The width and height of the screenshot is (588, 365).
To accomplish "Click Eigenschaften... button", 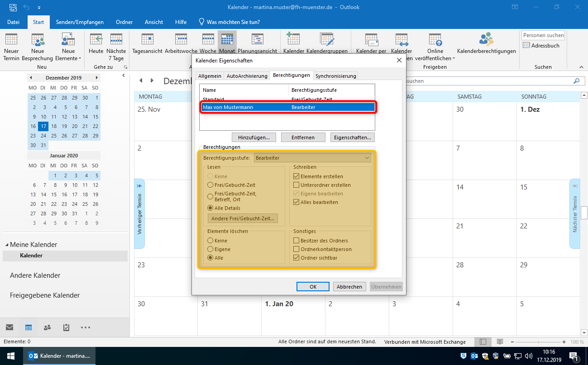I will (x=352, y=137).
